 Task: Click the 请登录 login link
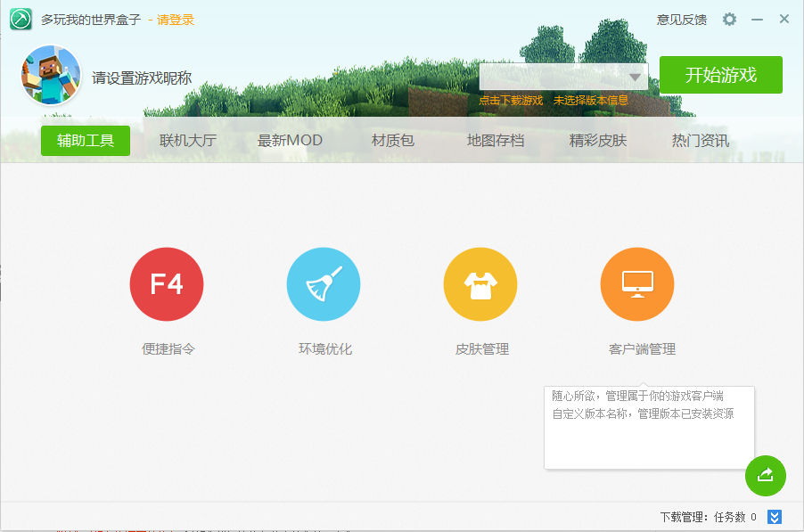(176, 20)
